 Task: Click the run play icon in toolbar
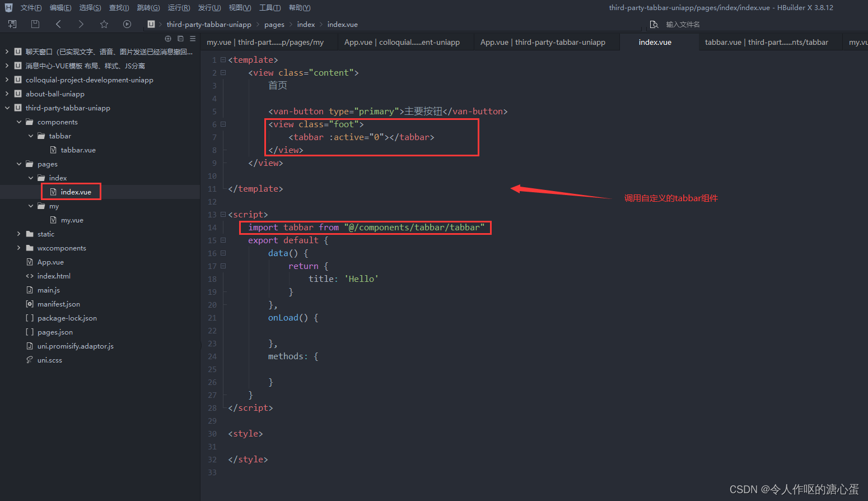click(127, 24)
